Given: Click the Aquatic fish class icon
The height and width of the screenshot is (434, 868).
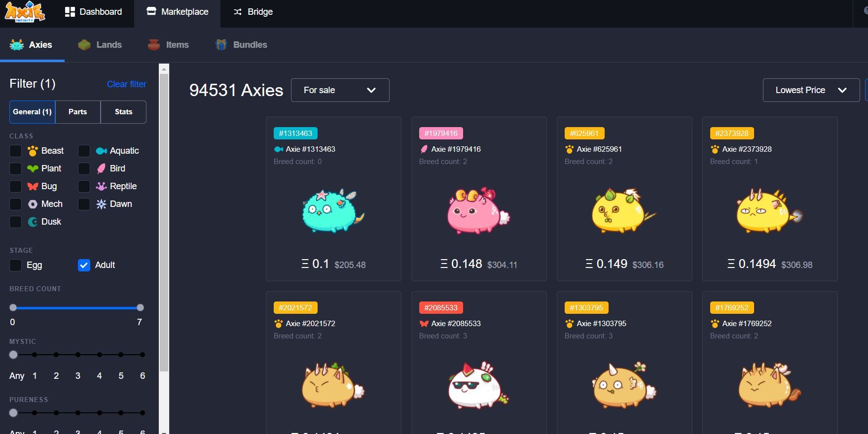Looking at the screenshot, I should (101, 151).
